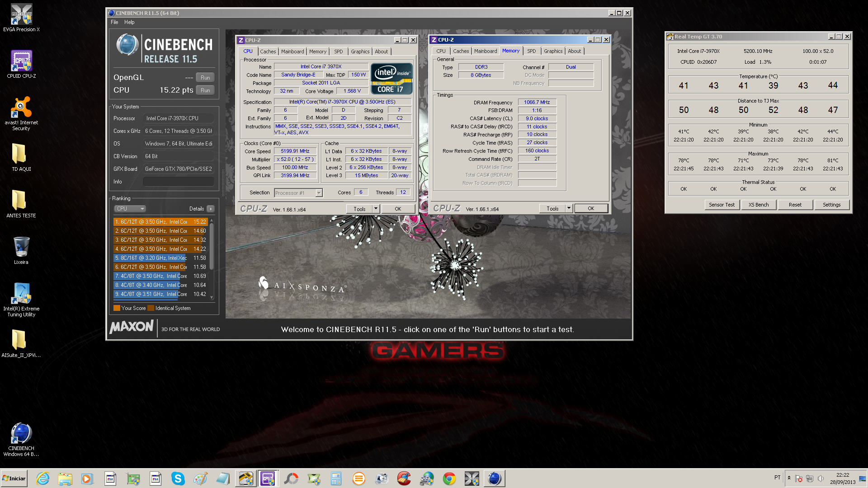Start Sensor Test in Real Temp
868x488 pixels.
(722, 205)
